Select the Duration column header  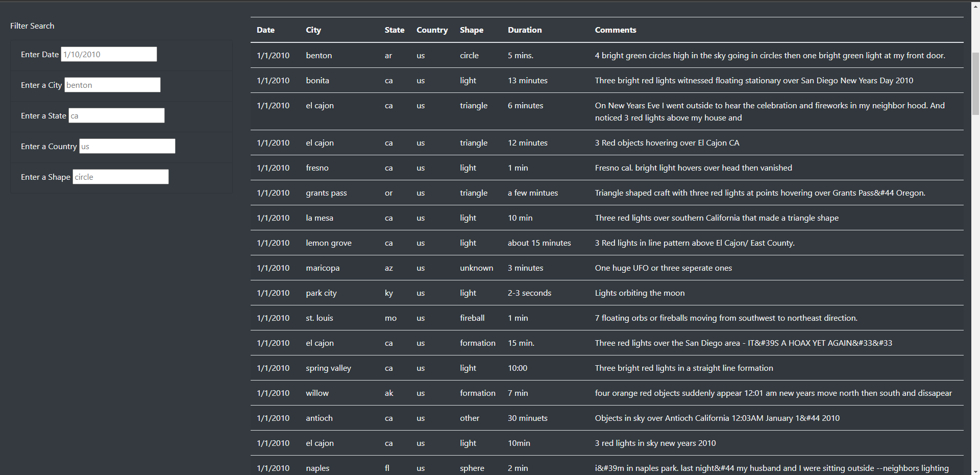(524, 30)
